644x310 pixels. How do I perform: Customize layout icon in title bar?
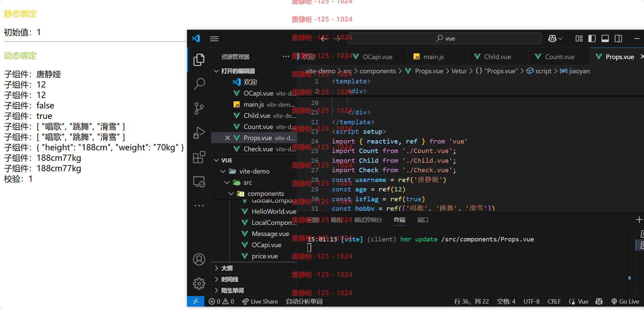click(x=579, y=38)
